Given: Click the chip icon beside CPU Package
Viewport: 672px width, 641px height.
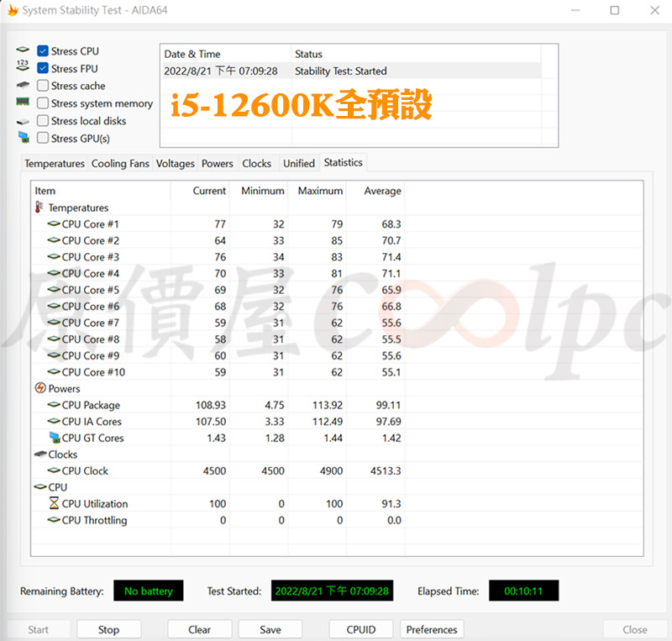Looking at the screenshot, I should click(54, 404).
